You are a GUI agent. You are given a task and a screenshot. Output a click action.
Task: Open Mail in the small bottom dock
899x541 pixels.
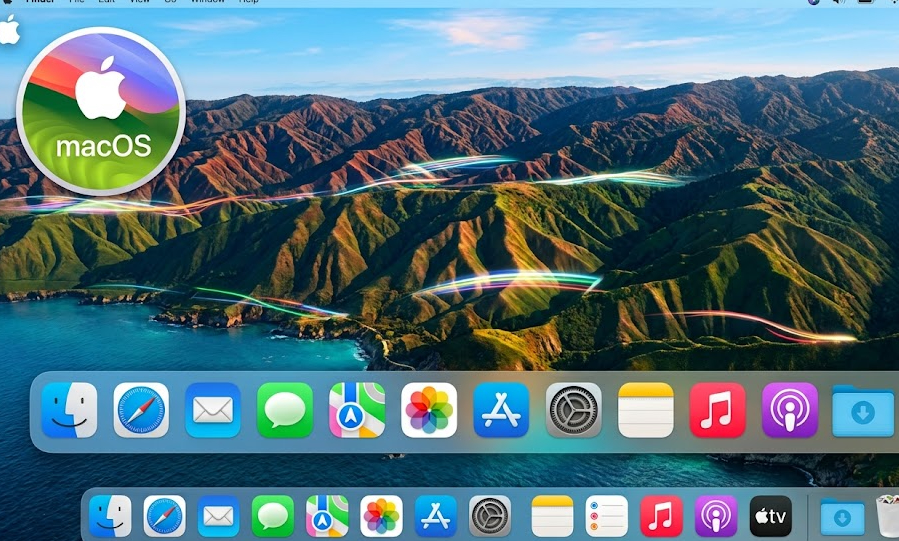click(x=218, y=516)
